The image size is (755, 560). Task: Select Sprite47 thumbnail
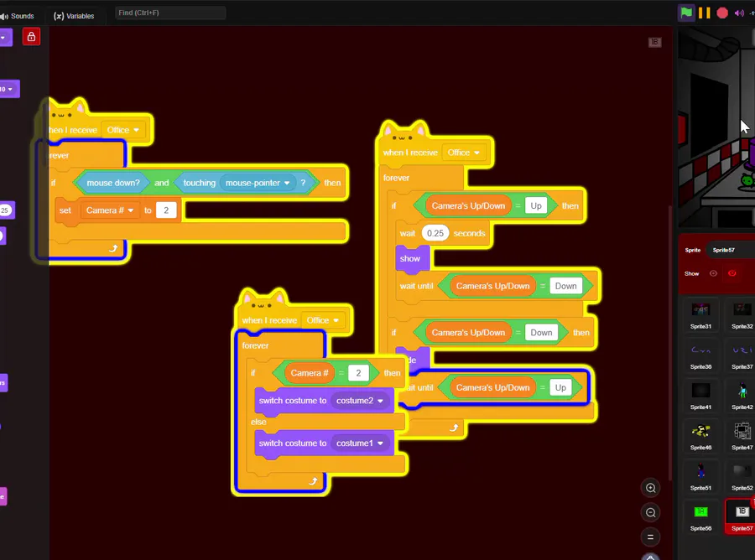742,437
